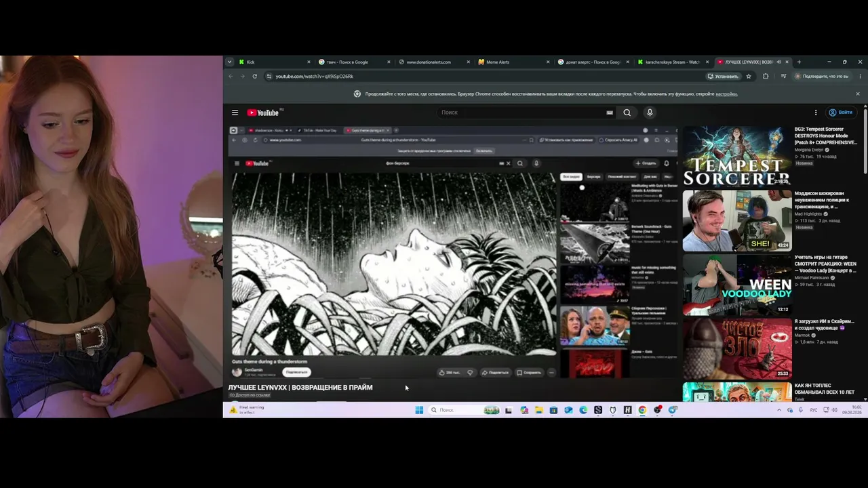Bookmark this page with the star icon
Screen dimensions: 868x488
[749, 76]
